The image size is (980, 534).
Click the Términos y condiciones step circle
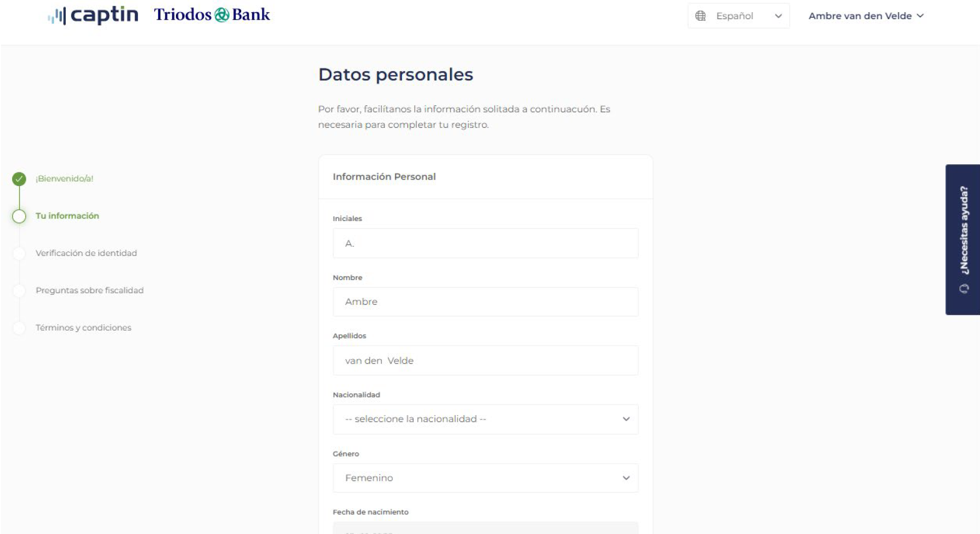pyautogui.click(x=19, y=328)
